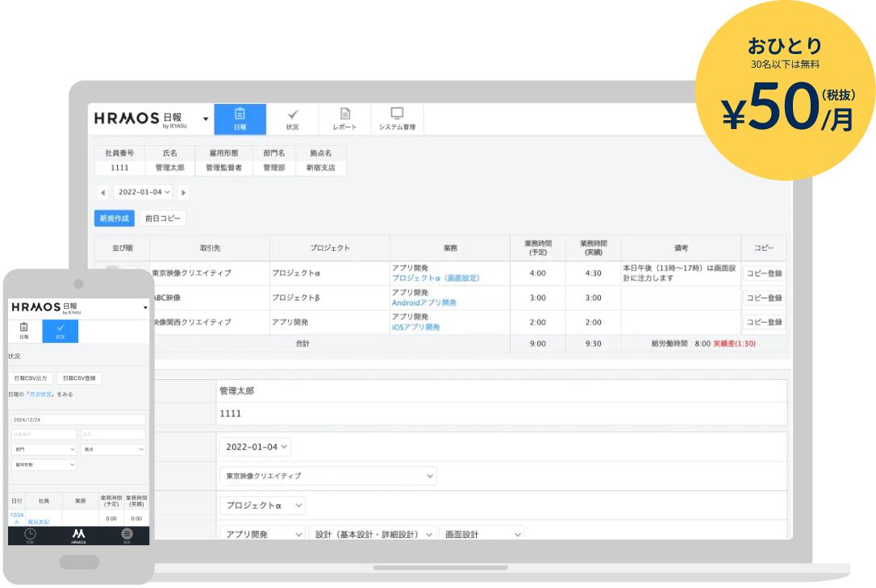Go to previous day with the left arrow
This screenshot has height=588, width=876.
[x=102, y=193]
